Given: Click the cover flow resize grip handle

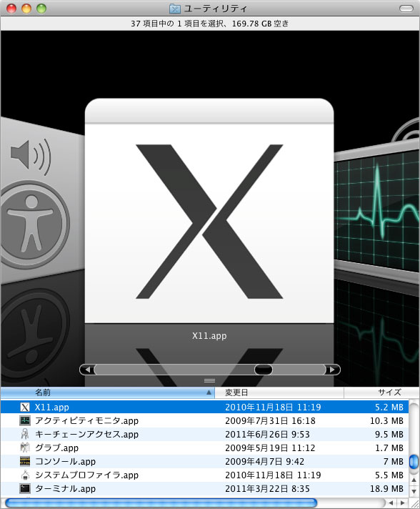Looking at the screenshot, I should (209, 380).
